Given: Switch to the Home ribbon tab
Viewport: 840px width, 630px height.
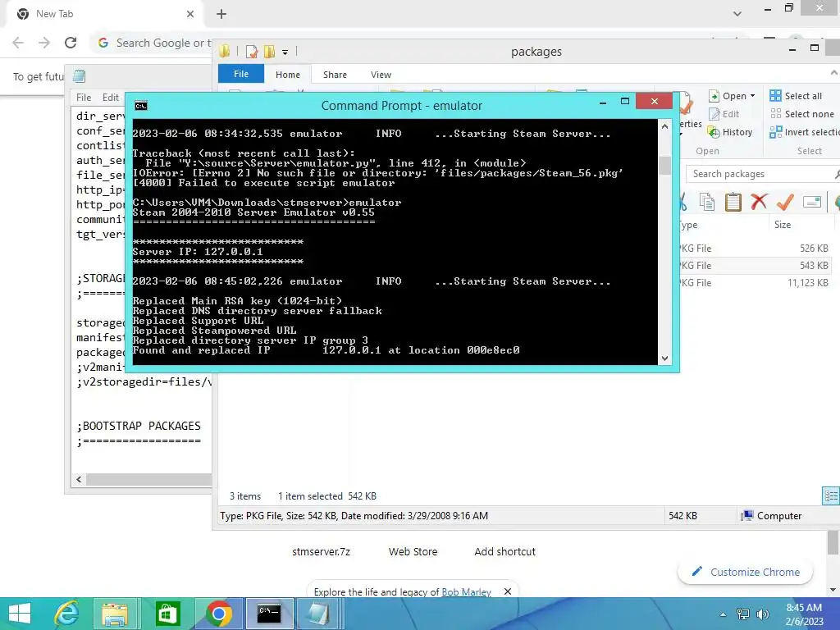Looking at the screenshot, I should 288,75.
